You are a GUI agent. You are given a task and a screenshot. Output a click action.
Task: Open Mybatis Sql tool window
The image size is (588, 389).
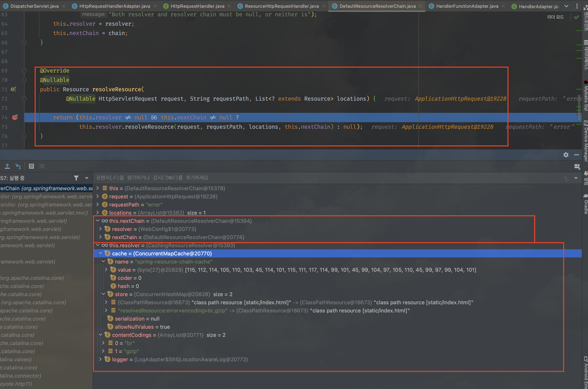pyautogui.click(x=586, y=95)
